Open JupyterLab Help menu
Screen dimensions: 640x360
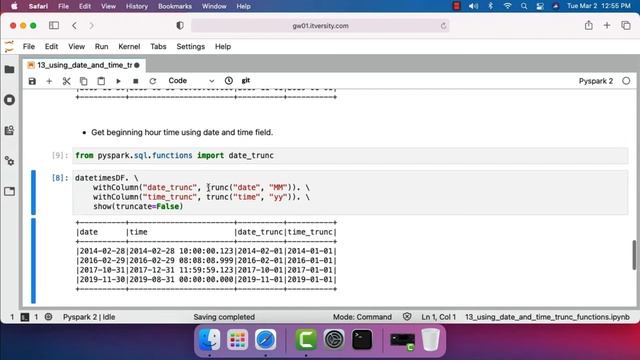pos(223,47)
